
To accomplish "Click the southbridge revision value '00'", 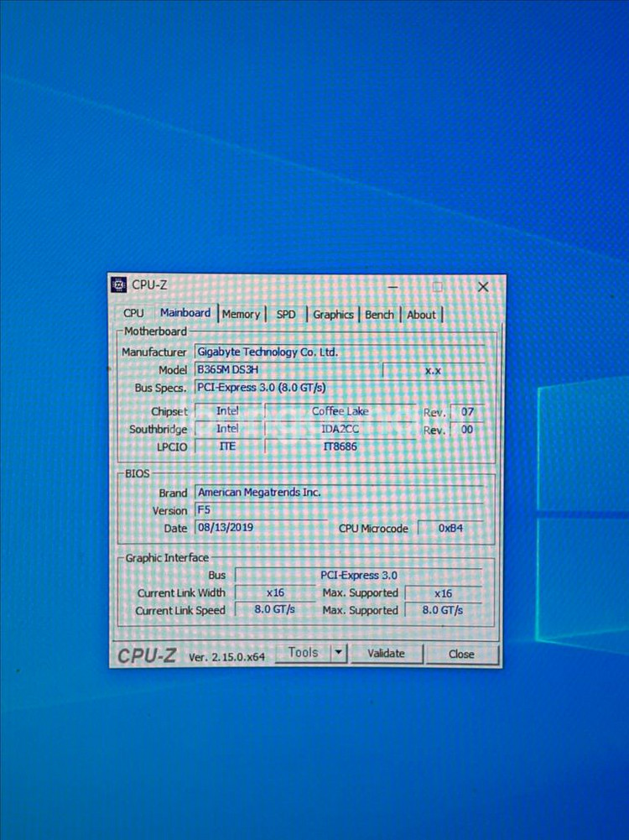I will tap(467, 430).
